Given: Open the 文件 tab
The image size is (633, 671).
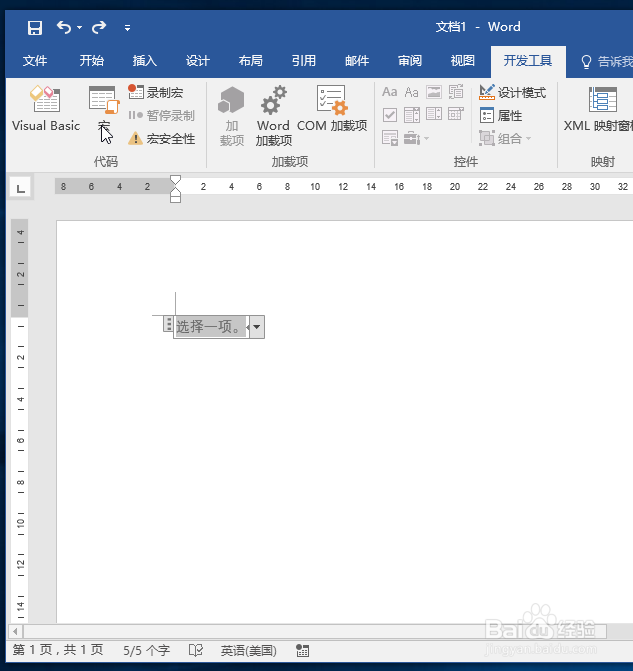Looking at the screenshot, I should (35, 61).
